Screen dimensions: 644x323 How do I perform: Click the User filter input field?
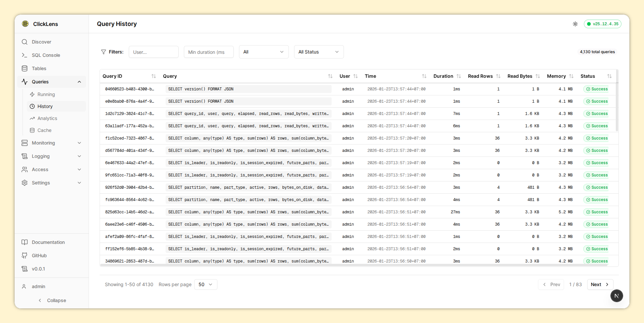tap(153, 52)
